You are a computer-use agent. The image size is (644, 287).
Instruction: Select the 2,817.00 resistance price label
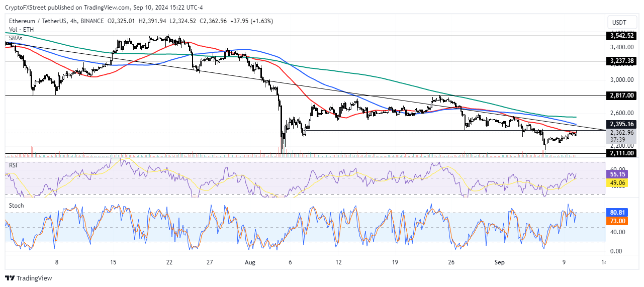pyautogui.click(x=621, y=95)
